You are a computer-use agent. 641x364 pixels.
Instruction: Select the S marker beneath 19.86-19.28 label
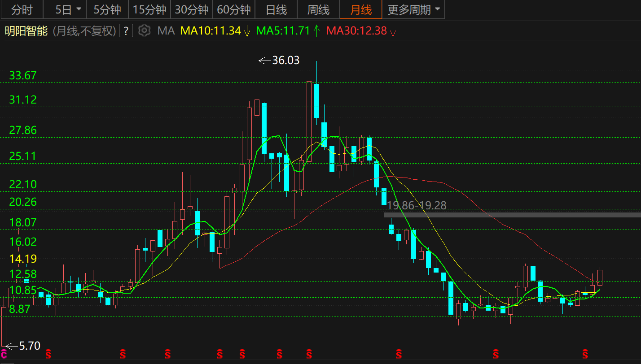399,354
